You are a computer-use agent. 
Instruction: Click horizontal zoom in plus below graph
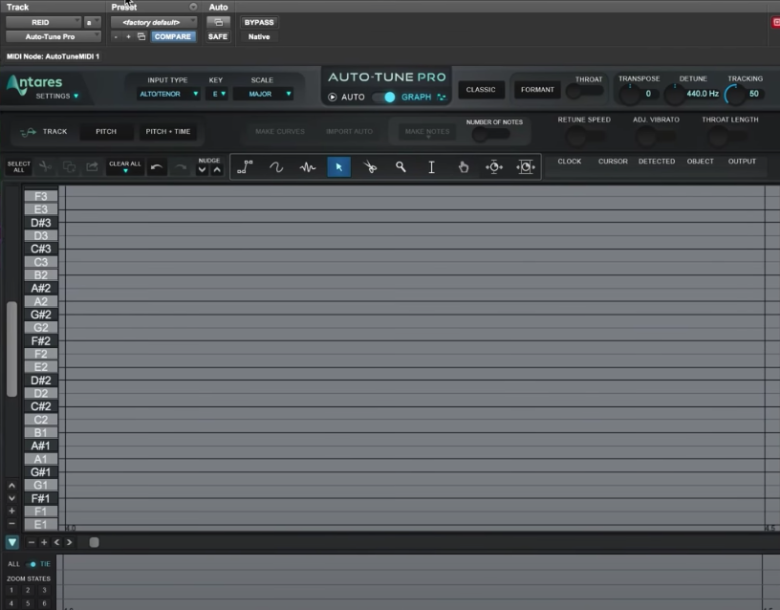44,542
